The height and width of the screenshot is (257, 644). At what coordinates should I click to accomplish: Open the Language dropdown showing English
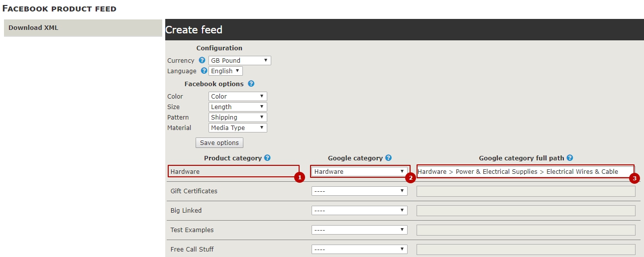pos(225,71)
